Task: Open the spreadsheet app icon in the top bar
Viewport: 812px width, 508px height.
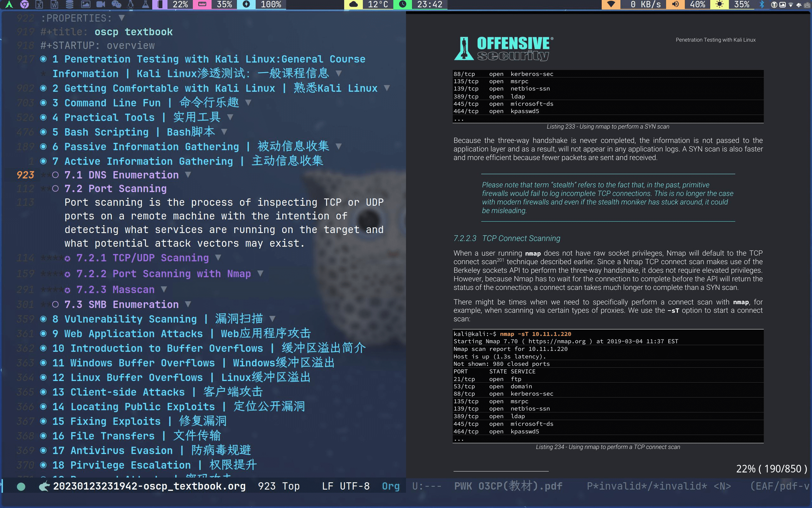Action: tap(39, 4)
